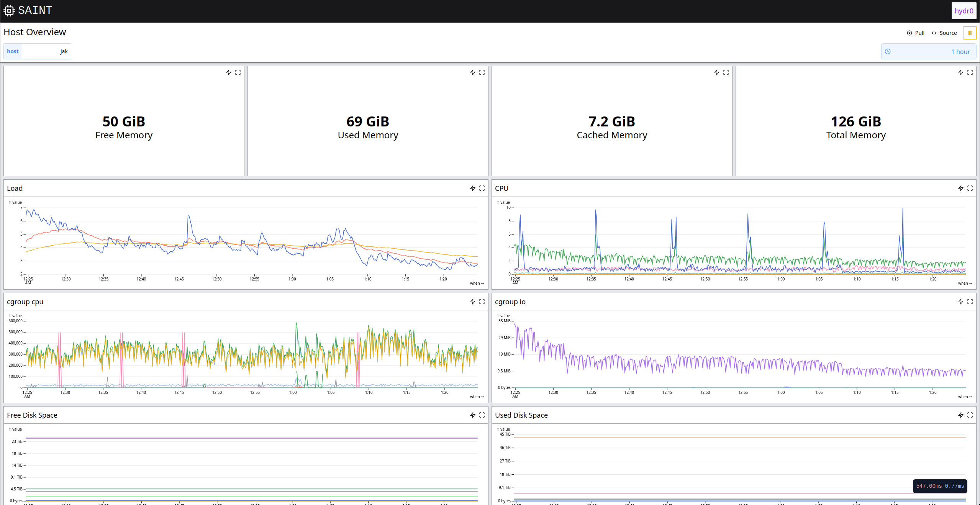Click the SAINT gear logo icon
This screenshot has width=980, height=505.
point(9,10)
